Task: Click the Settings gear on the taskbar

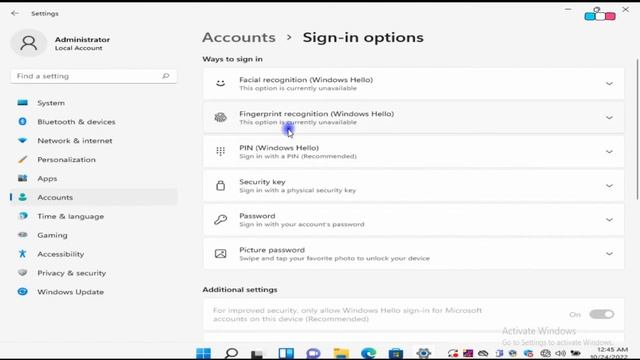Action: 423,353
